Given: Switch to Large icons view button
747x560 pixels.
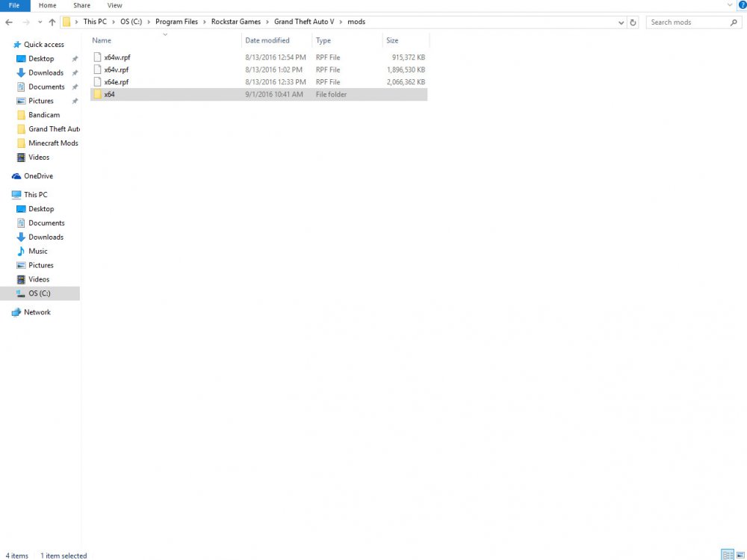Looking at the screenshot, I should point(741,555).
